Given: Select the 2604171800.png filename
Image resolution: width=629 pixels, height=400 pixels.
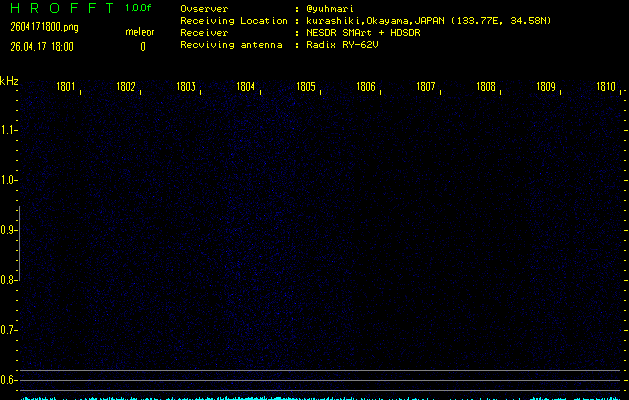Looking at the screenshot, I should [43, 27].
